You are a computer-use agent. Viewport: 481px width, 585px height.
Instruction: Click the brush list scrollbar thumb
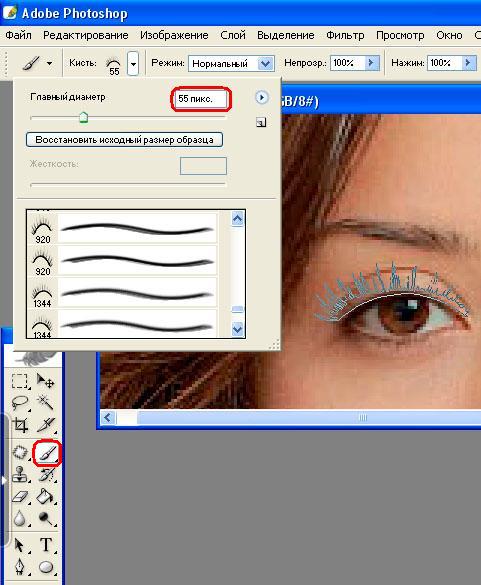pyautogui.click(x=238, y=309)
